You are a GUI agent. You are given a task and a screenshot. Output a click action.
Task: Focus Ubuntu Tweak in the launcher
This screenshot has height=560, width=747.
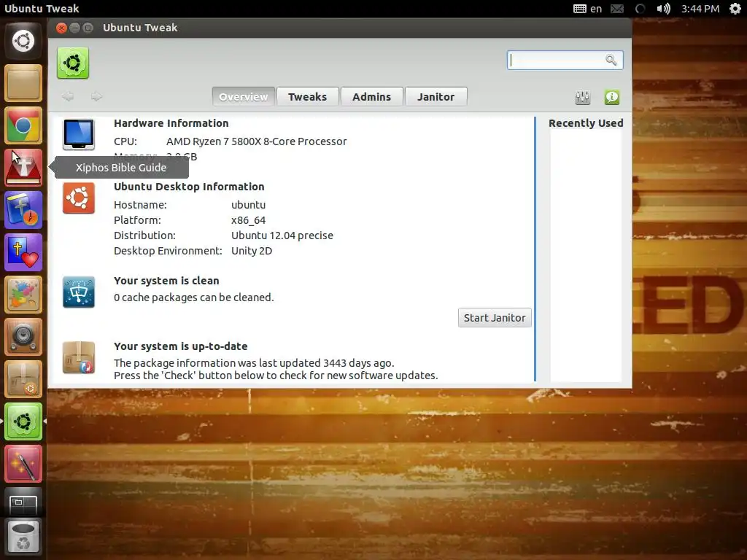(23, 421)
